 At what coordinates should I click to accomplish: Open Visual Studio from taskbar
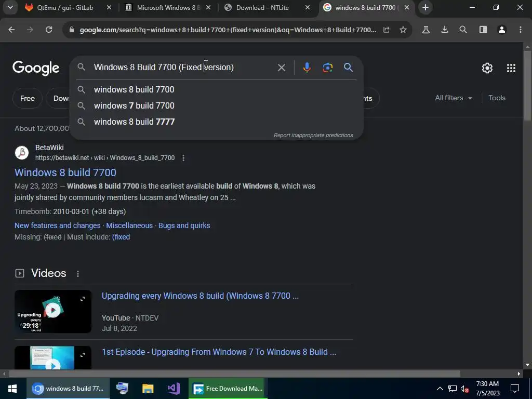click(x=174, y=389)
